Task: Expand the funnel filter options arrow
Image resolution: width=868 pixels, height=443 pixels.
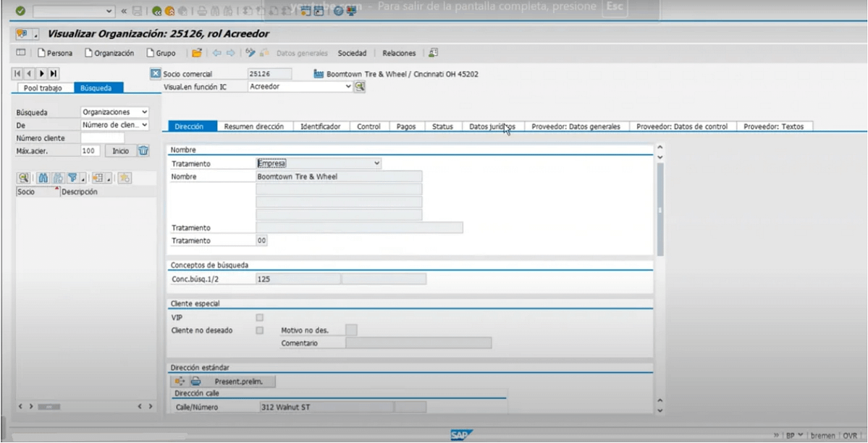Action: point(82,179)
